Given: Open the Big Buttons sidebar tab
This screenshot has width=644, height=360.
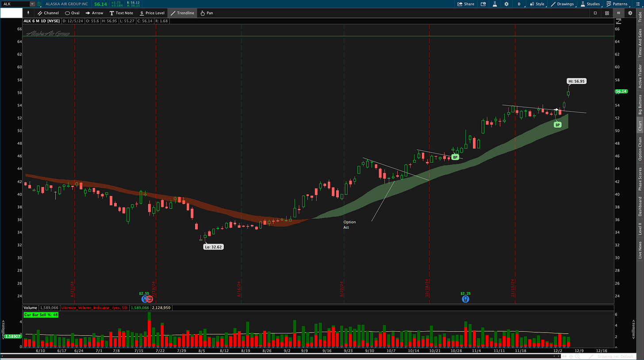Looking at the screenshot, I should point(640,105).
